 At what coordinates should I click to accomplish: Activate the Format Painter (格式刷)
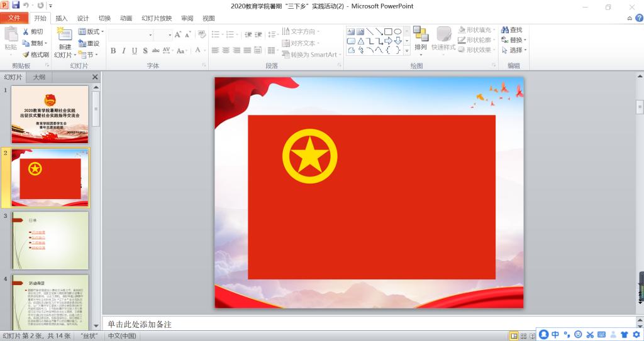point(36,55)
